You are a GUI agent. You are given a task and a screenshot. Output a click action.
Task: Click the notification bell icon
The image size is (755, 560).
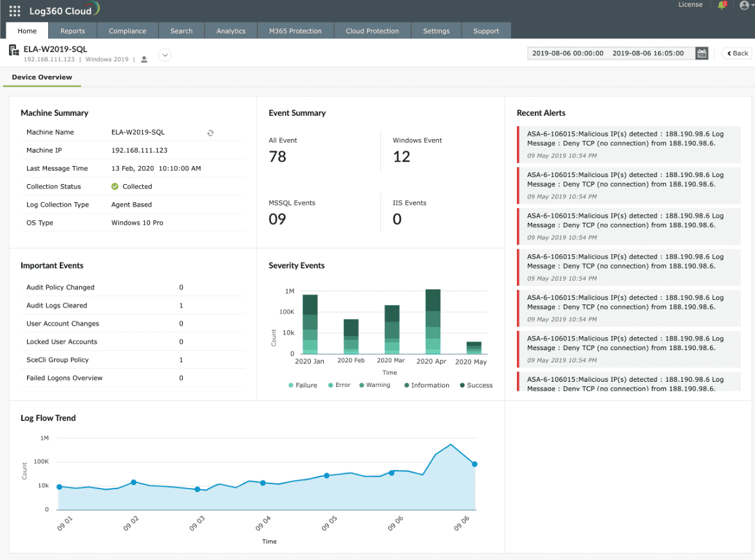click(722, 5)
